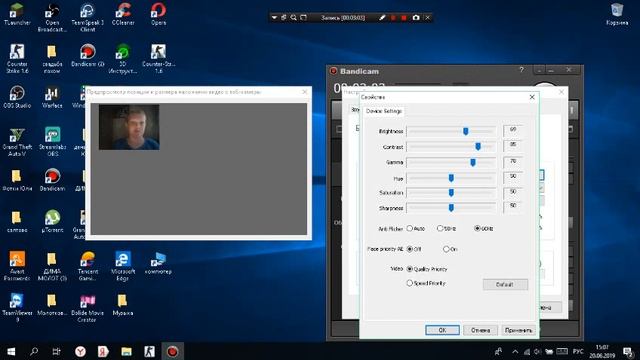
Task: Click the recording bar dropdown arrow
Action: (274, 18)
